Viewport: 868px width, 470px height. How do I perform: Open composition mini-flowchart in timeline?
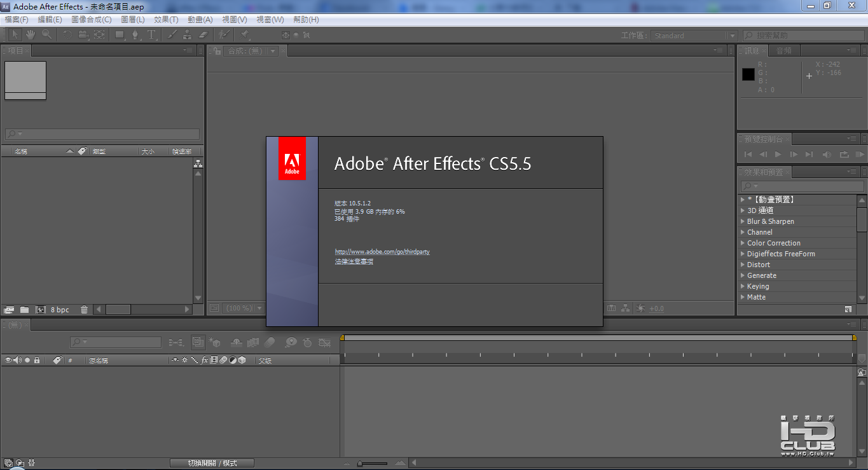[176, 342]
